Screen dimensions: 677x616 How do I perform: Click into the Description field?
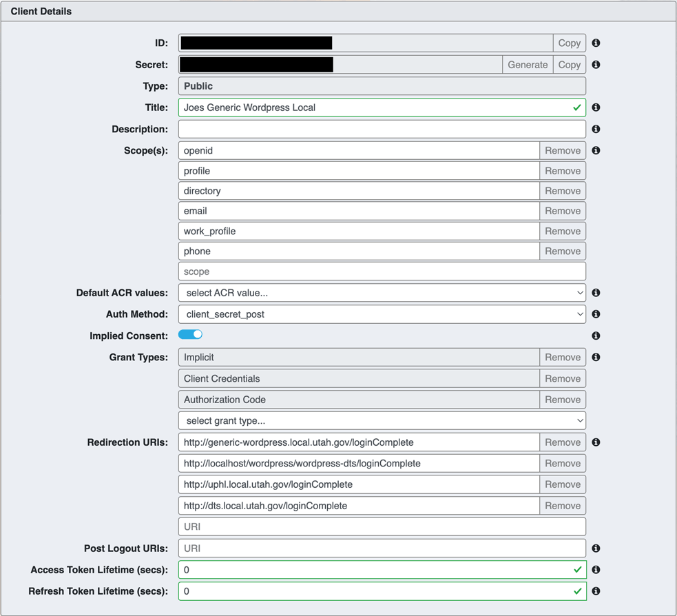click(382, 129)
